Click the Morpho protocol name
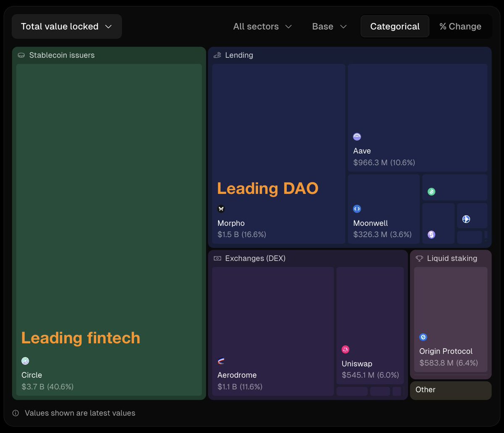This screenshot has width=504, height=433. 231,223
